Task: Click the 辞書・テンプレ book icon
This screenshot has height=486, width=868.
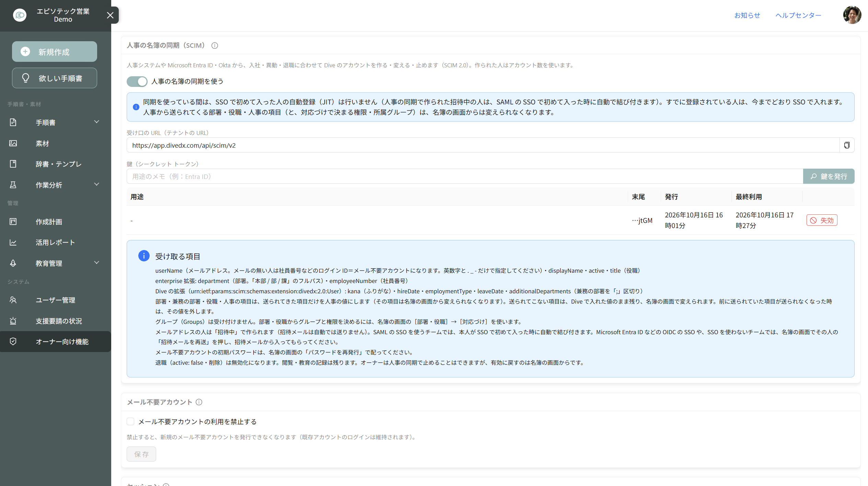Action: tap(13, 164)
